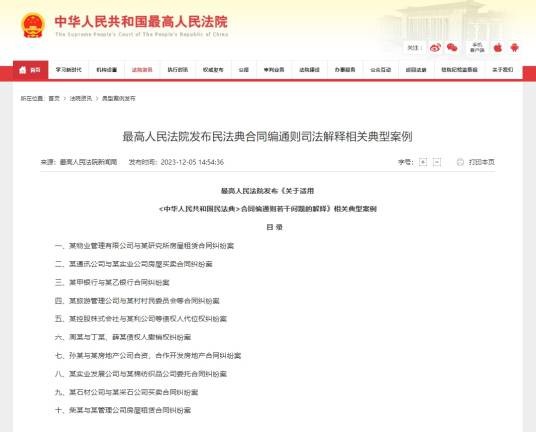The height and width of the screenshot is (432, 536).
Task: Click article headline 最高人民法院发布民法典合同编通则司法解释相关典型案例
Action: point(268,136)
